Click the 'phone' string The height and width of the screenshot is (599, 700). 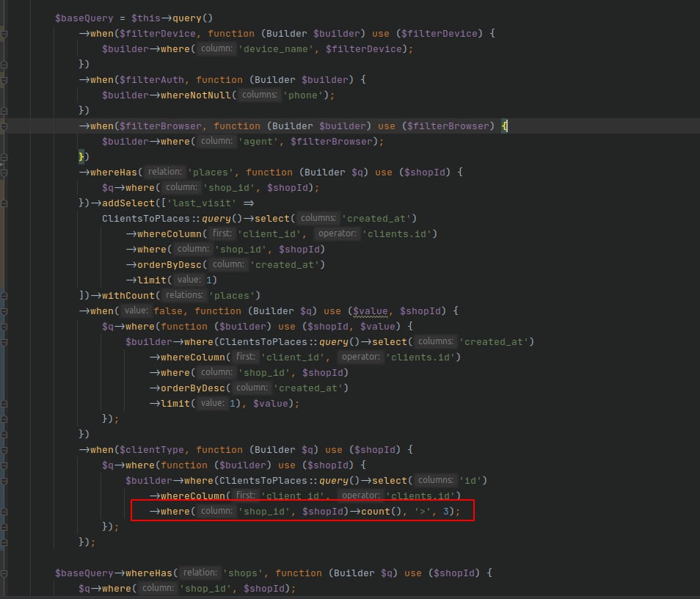[x=303, y=95]
